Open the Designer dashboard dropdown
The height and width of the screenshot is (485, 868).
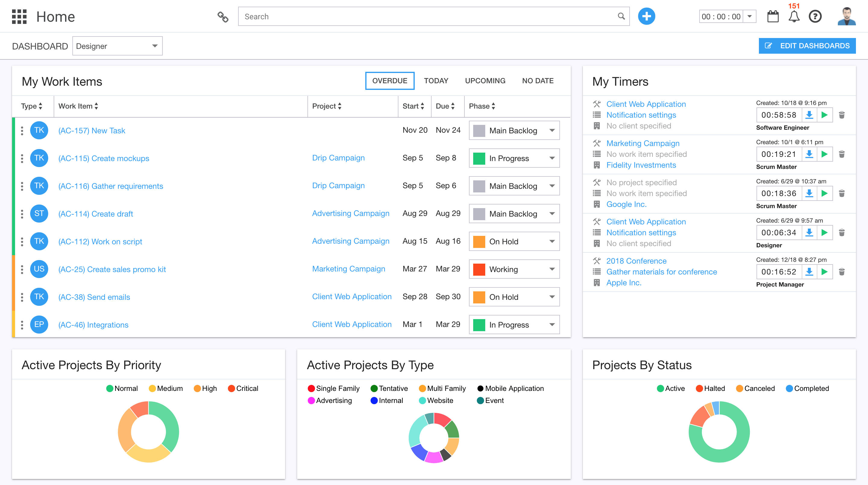[x=117, y=46]
